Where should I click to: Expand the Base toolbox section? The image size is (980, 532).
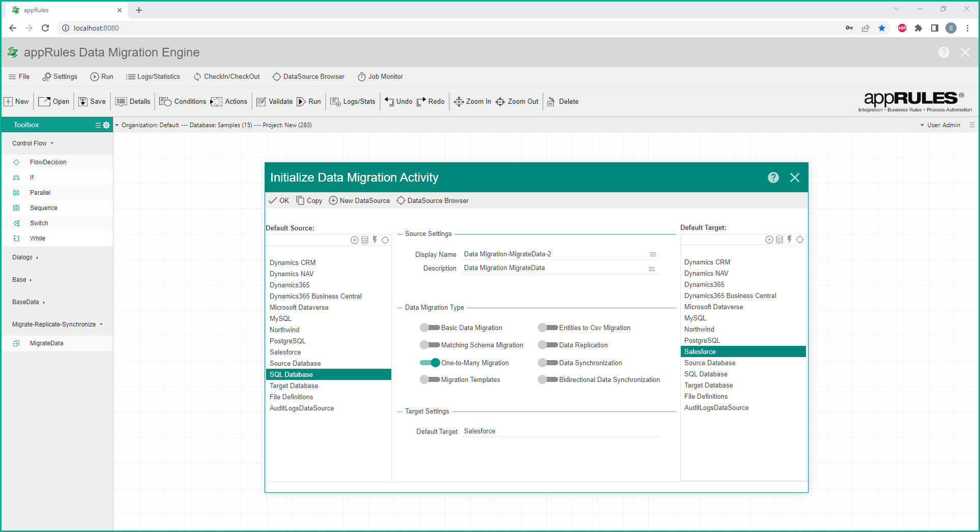click(x=22, y=280)
